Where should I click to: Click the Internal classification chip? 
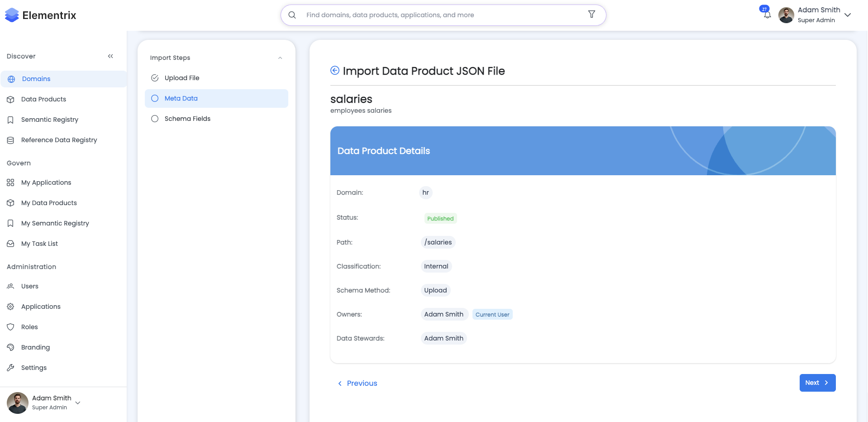436,266
